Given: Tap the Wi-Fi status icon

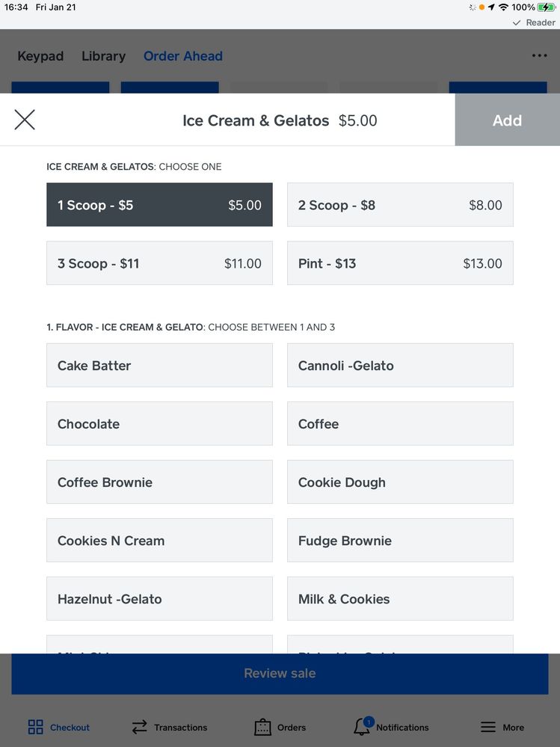Looking at the screenshot, I should 504,7.
